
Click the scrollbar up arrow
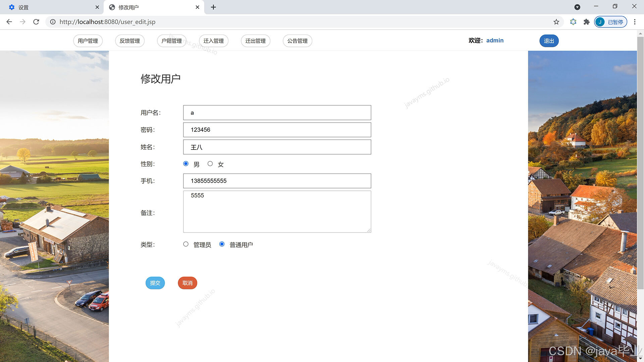point(640,33)
